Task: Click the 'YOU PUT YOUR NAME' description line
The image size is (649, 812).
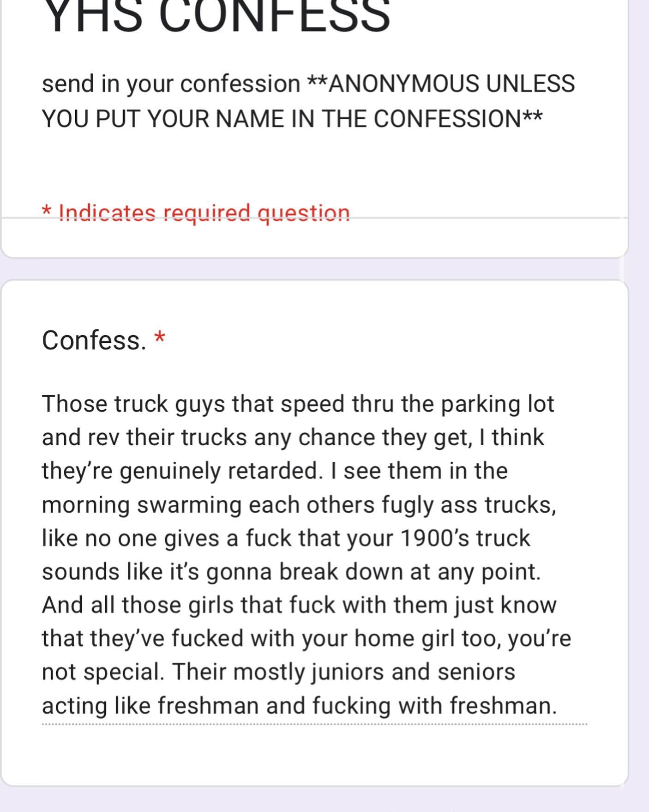Action: (x=292, y=119)
